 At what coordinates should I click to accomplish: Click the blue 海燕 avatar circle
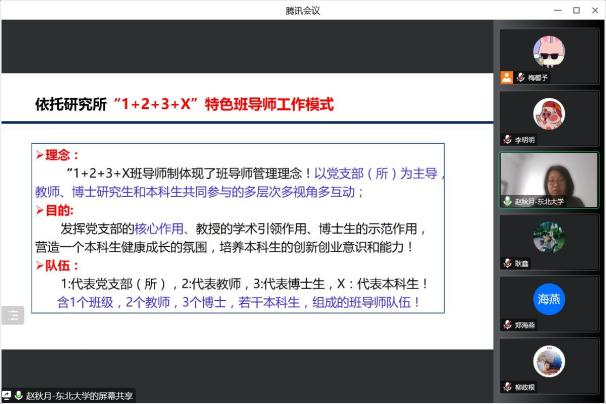click(x=549, y=298)
